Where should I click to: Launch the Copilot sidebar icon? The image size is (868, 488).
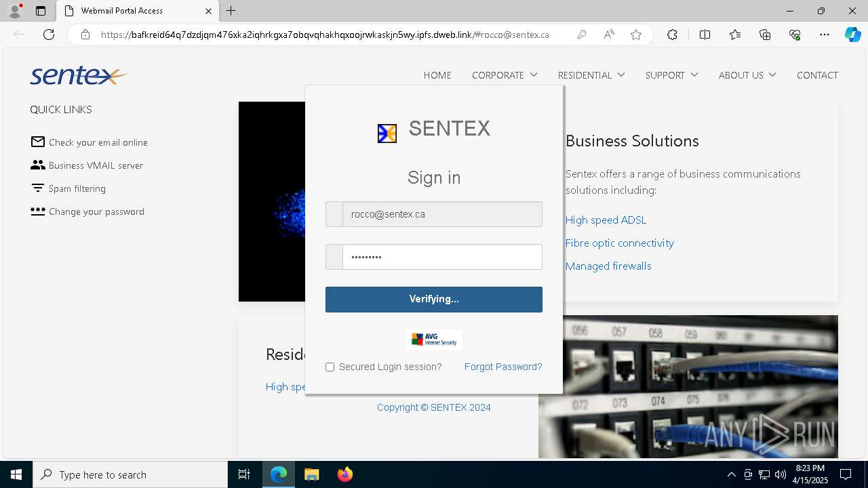point(852,35)
